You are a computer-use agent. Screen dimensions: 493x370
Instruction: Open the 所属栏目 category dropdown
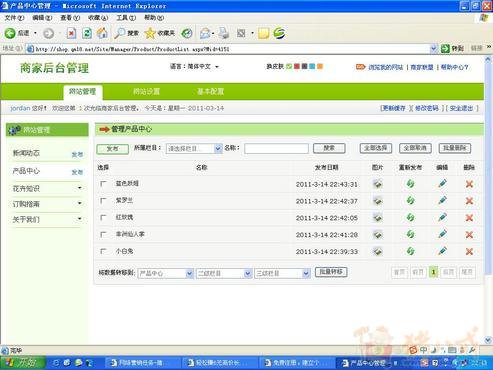click(194, 148)
